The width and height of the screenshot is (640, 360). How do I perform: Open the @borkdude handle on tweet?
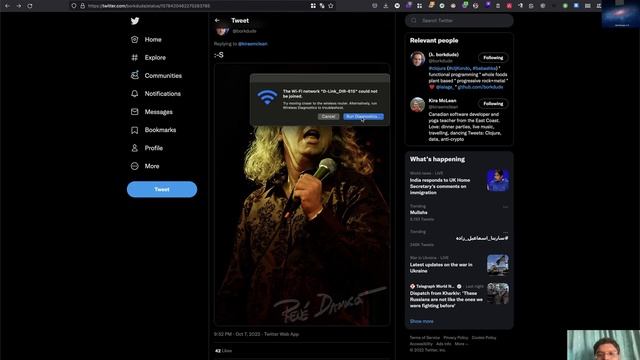click(x=244, y=31)
